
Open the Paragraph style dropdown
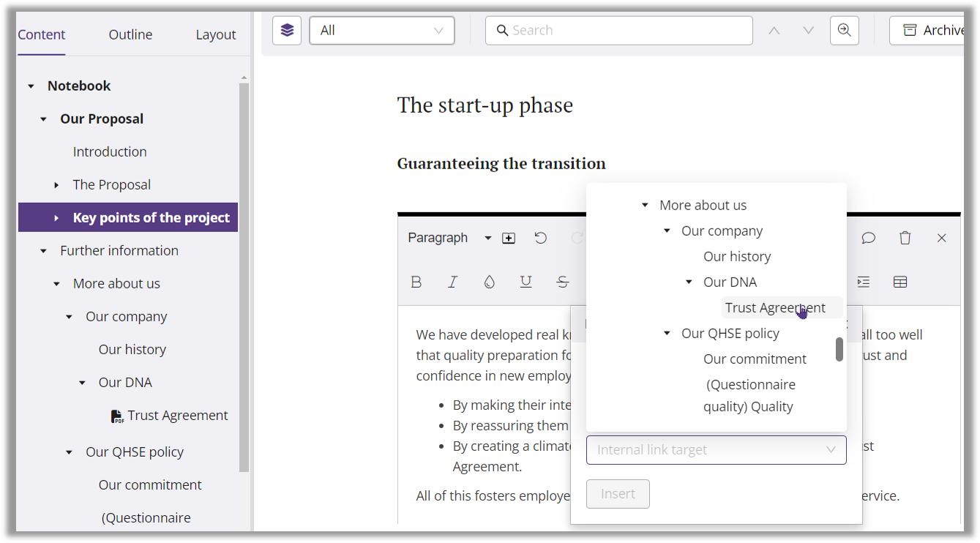(449, 238)
